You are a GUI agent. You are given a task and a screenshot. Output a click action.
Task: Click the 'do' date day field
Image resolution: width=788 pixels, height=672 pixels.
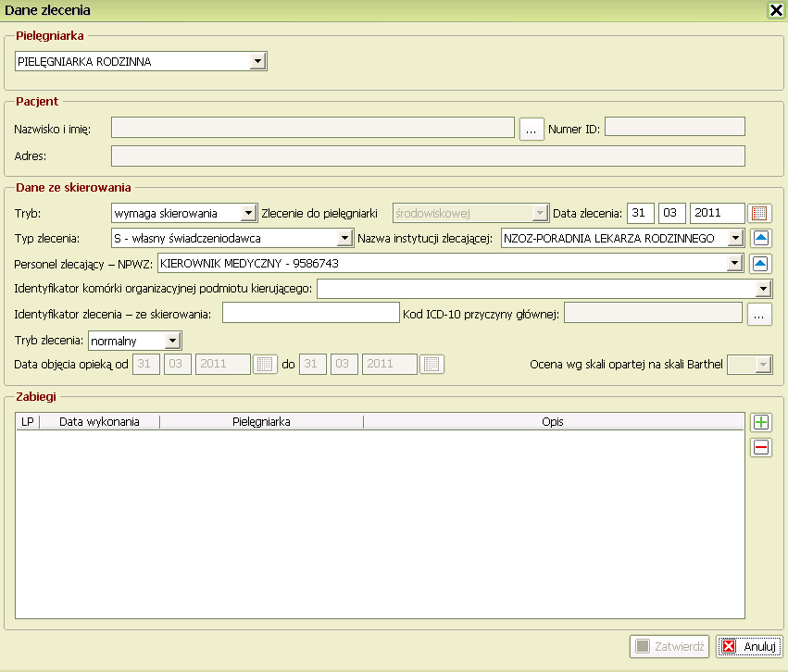coord(313,364)
